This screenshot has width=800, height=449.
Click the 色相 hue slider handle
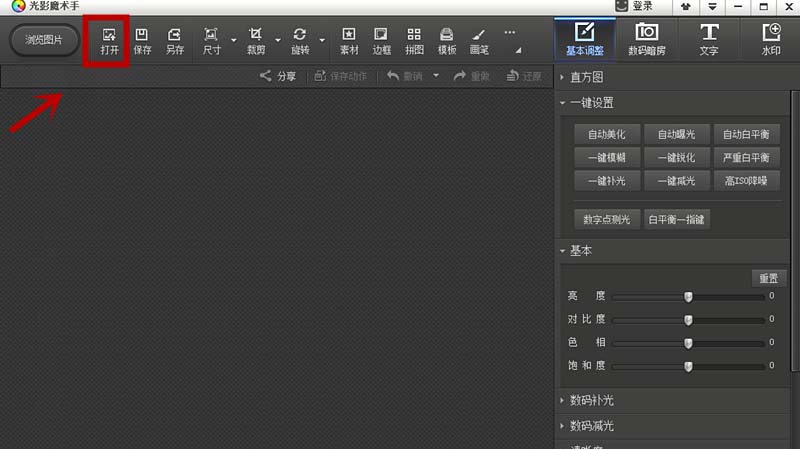688,343
